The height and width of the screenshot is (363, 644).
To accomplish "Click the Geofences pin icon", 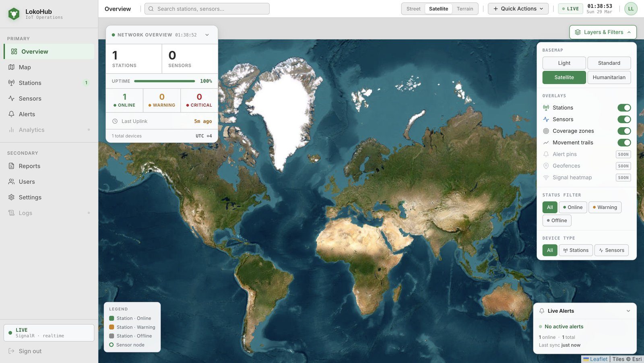I will [546, 166].
